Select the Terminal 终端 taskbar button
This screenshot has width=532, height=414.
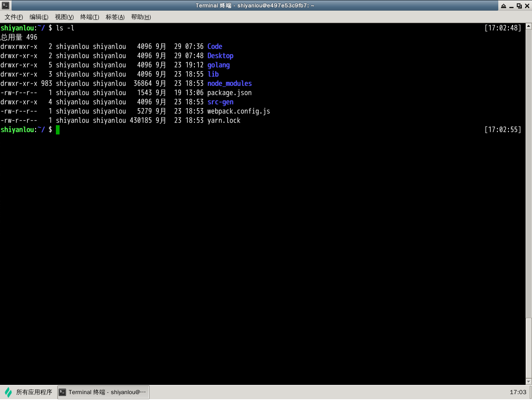coord(103,392)
